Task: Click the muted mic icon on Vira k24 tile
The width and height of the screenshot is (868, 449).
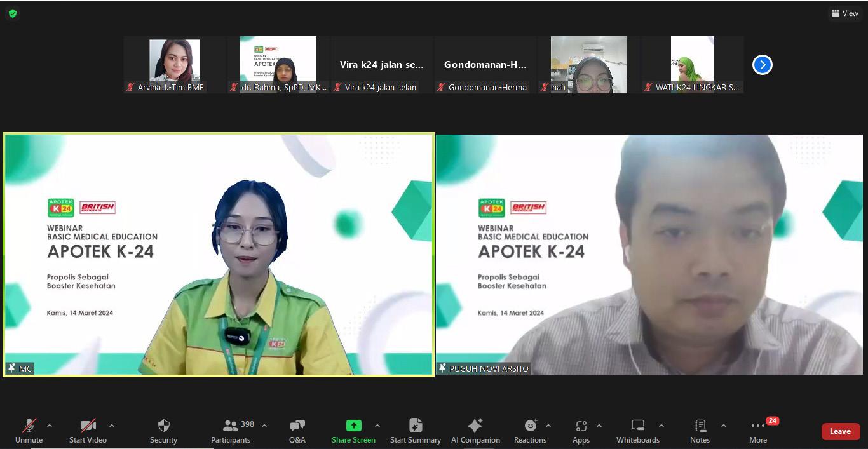Action: 337,87
